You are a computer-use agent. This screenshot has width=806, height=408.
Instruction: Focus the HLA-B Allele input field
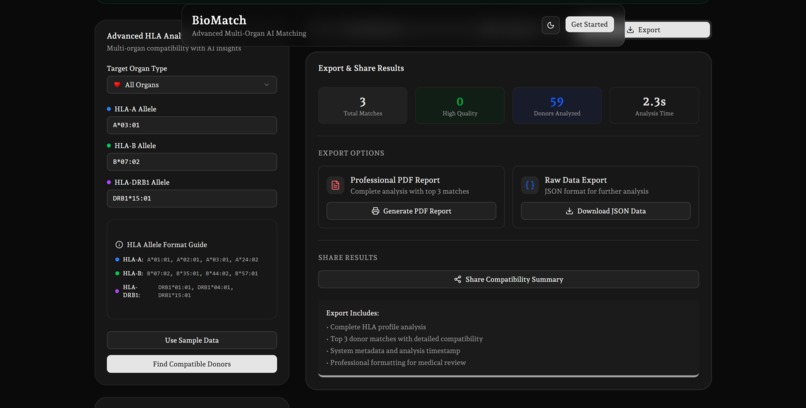[192, 161]
